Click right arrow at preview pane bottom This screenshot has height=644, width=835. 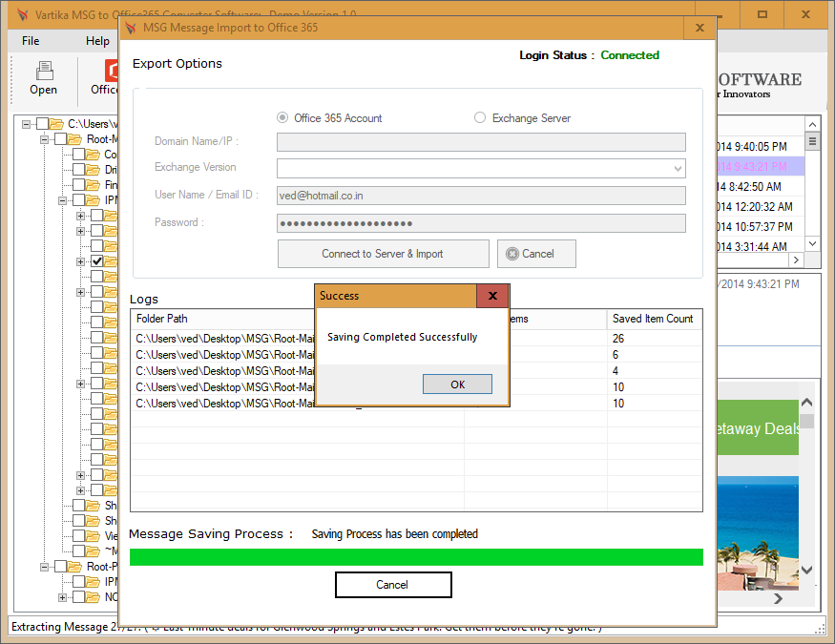tap(779, 599)
